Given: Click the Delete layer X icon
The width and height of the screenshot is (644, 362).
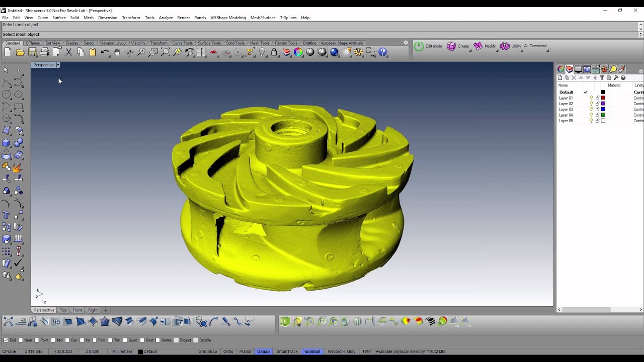Looking at the screenshot, I should click(x=574, y=78).
